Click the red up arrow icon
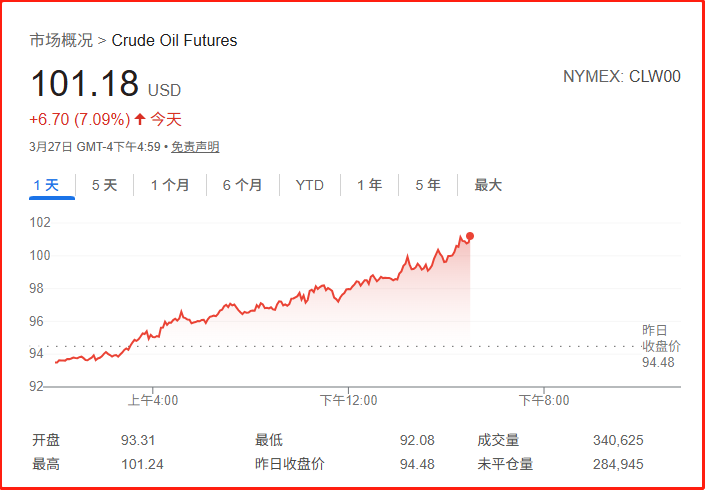This screenshot has height=491, width=706. pyautogui.click(x=140, y=120)
